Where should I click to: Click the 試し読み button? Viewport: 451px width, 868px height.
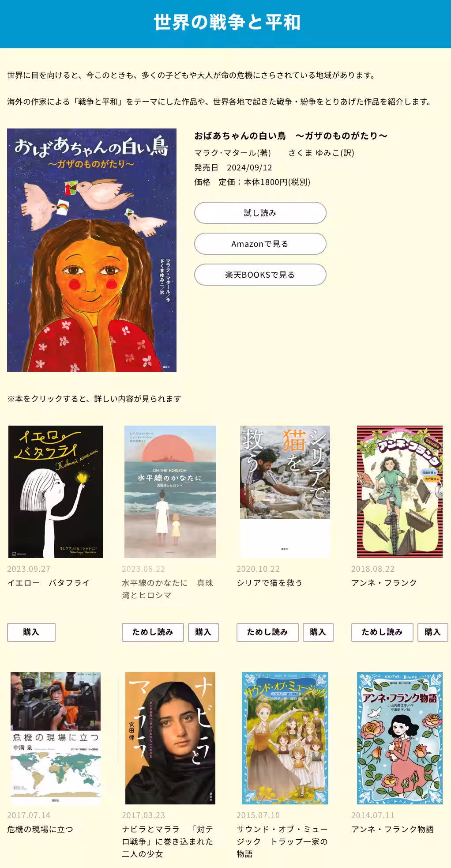coord(260,213)
